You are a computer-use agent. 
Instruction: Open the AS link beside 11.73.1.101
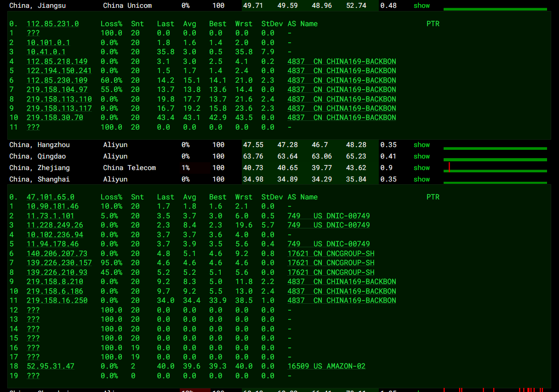[x=329, y=216]
